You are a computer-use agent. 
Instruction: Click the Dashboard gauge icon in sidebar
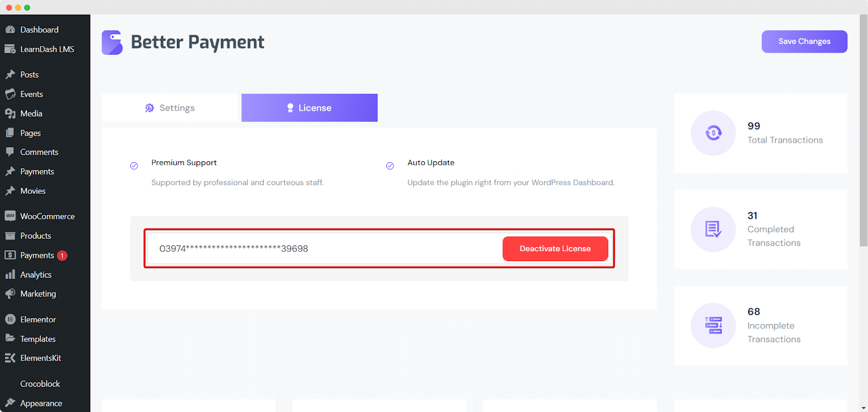tap(10, 30)
